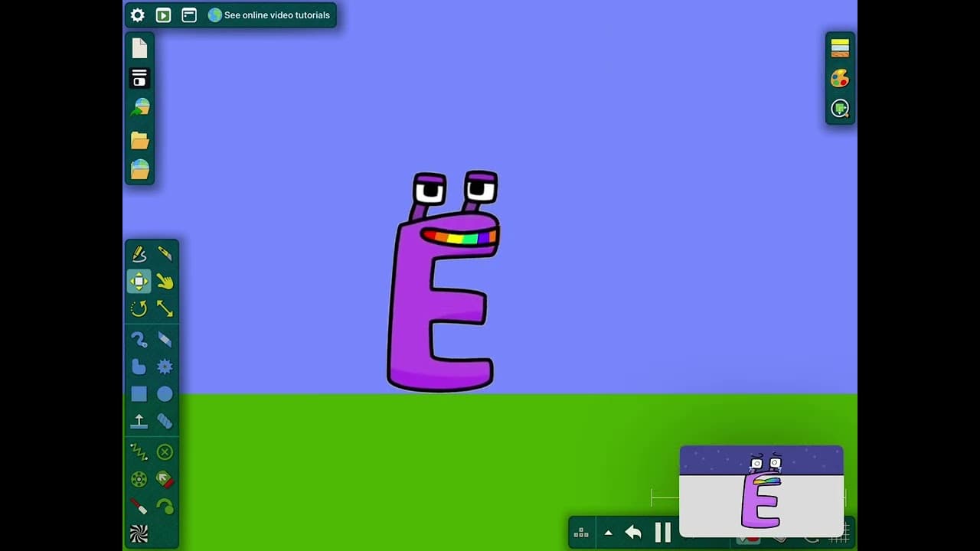The image size is (980, 551).
Task: Select the circular-arrow rotate tool
Action: (x=139, y=308)
